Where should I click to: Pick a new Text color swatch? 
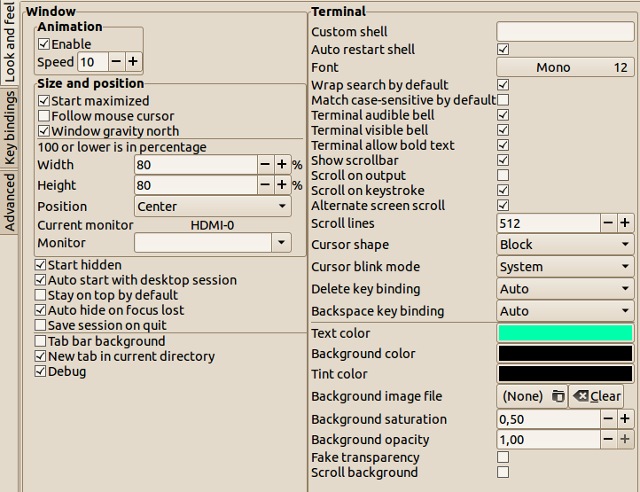click(565, 333)
